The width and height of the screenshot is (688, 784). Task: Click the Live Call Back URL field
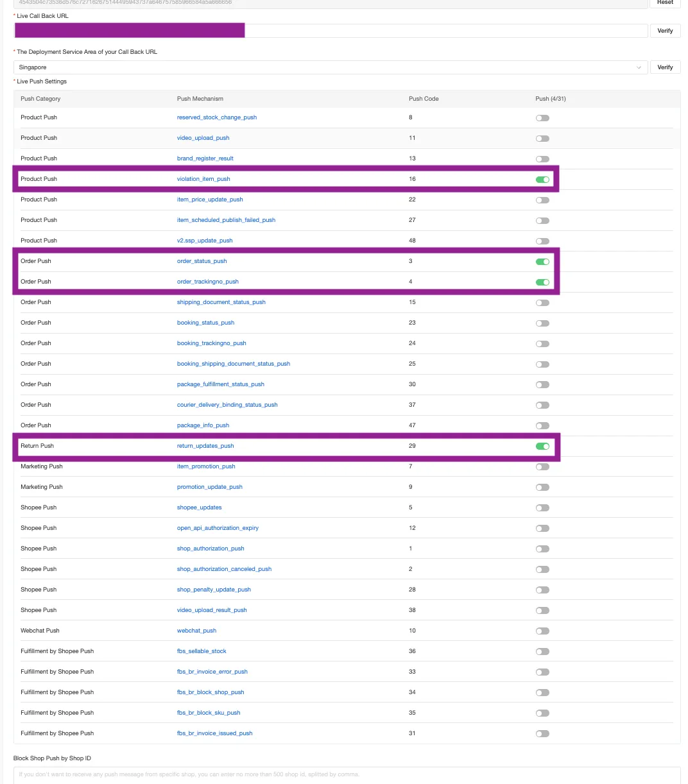(331, 31)
